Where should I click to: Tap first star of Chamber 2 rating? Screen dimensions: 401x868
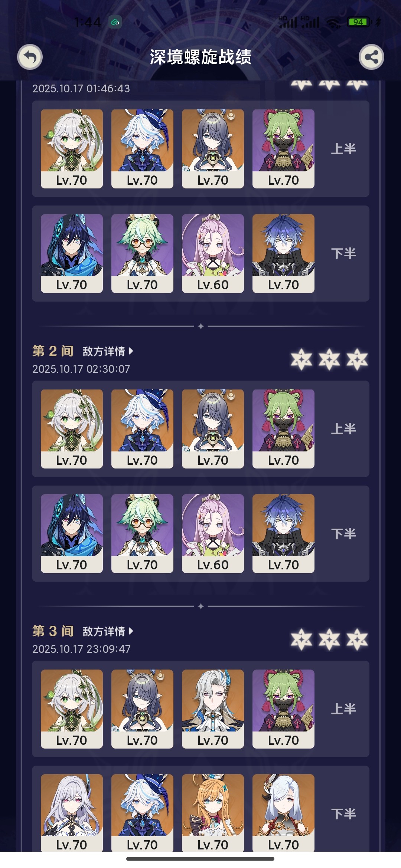click(301, 359)
